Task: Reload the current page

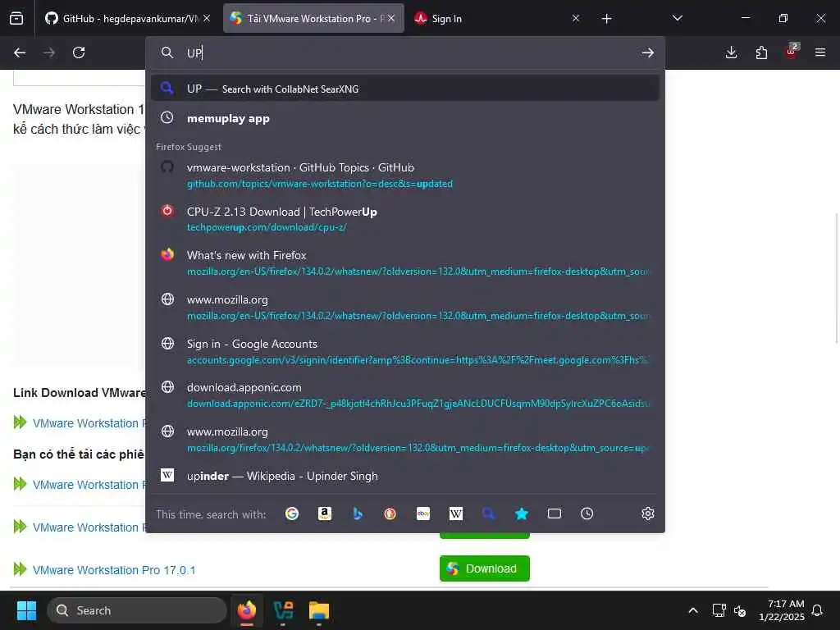Action: [x=79, y=52]
